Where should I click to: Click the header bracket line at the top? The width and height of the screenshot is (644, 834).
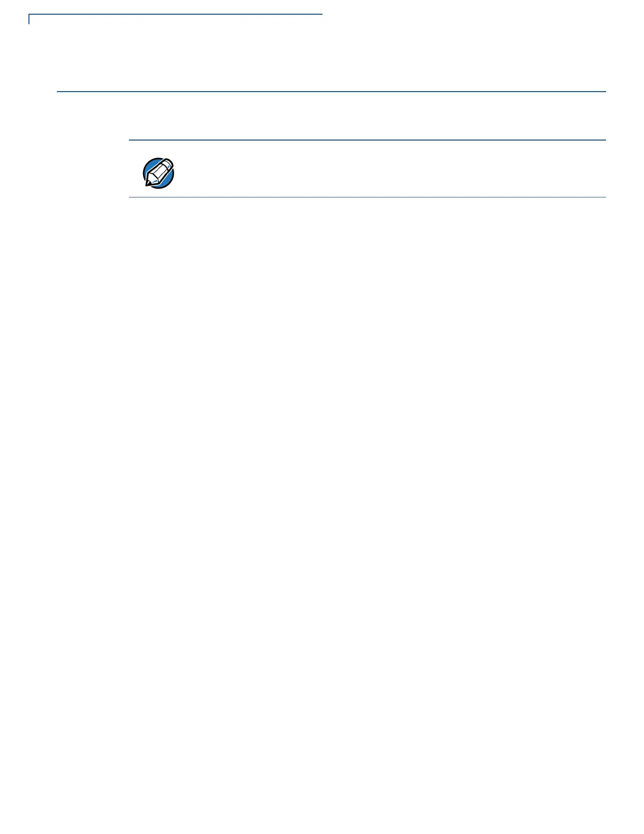(175, 15)
